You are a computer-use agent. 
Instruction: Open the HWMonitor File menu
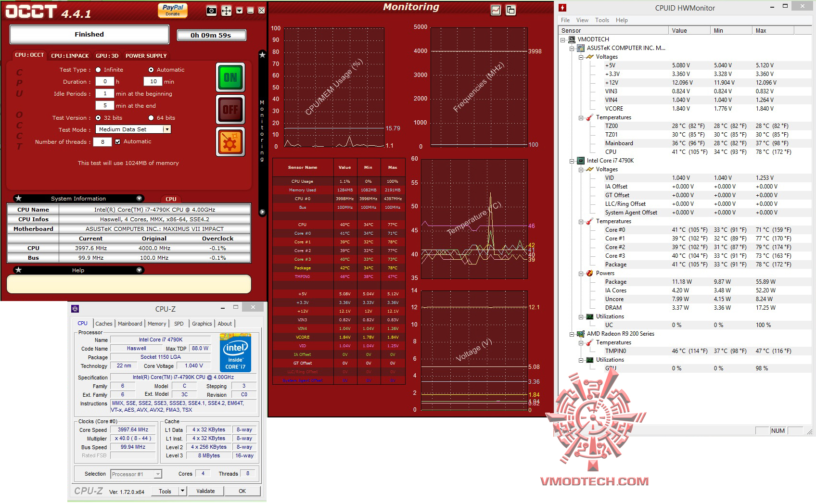[565, 20]
